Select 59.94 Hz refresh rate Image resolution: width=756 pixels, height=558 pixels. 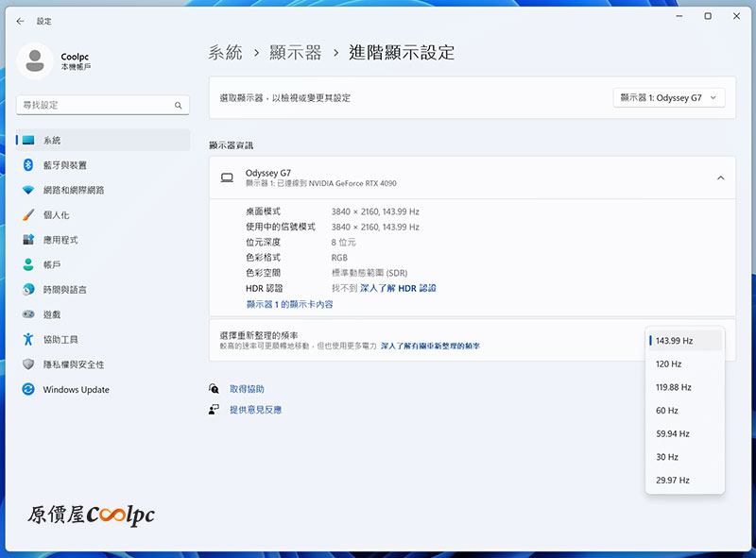684,433
